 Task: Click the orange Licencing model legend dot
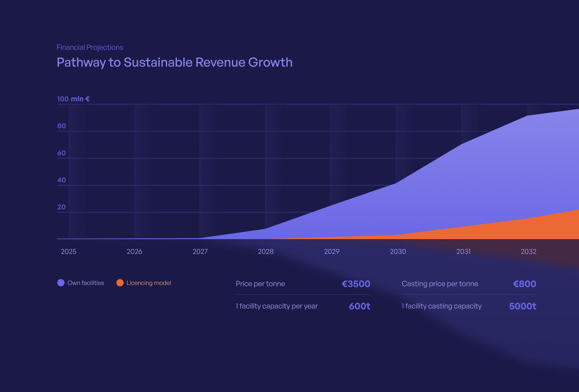(120, 283)
